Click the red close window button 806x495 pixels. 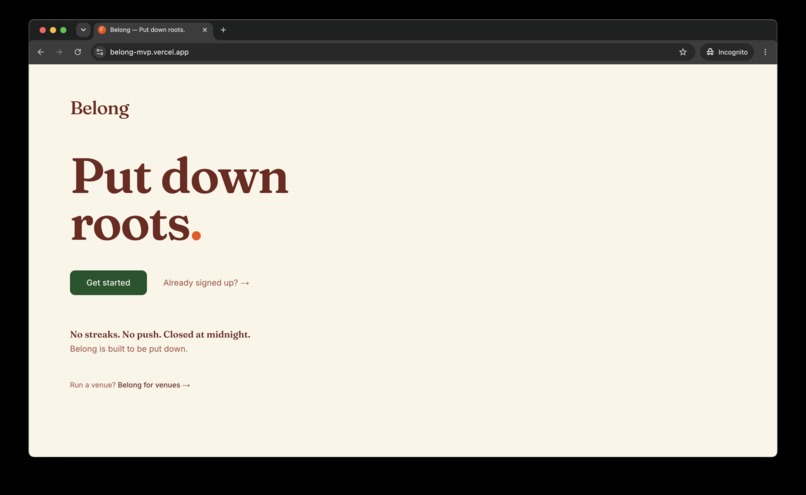coord(43,30)
